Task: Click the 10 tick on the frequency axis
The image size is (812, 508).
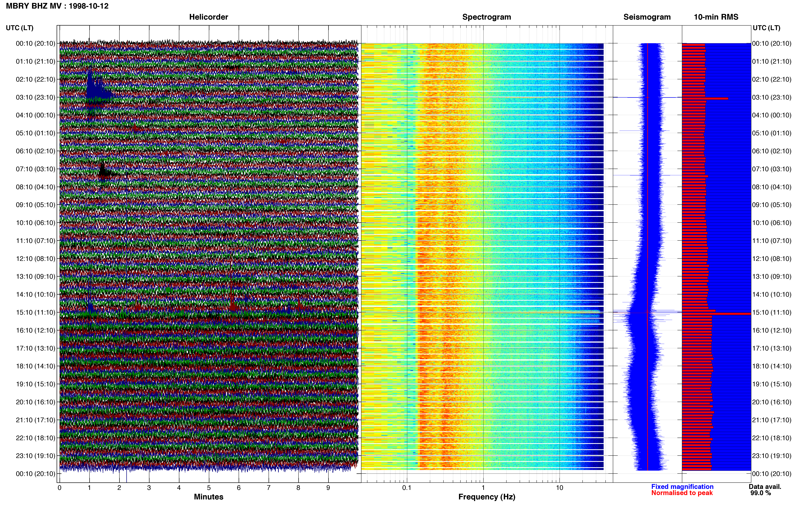Action: click(559, 487)
